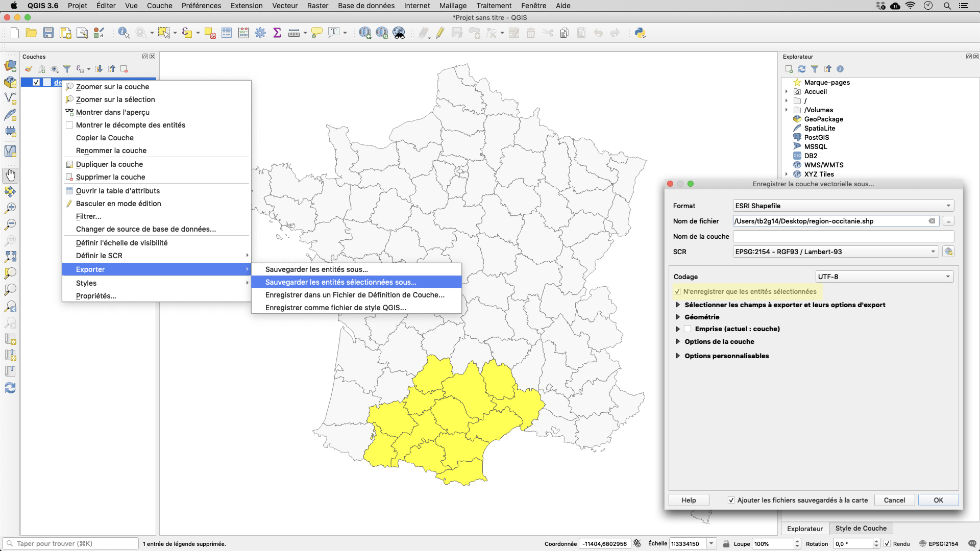980x551 pixels.
Task: Expand Options de la couche section
Action: (x=678, y=342)
